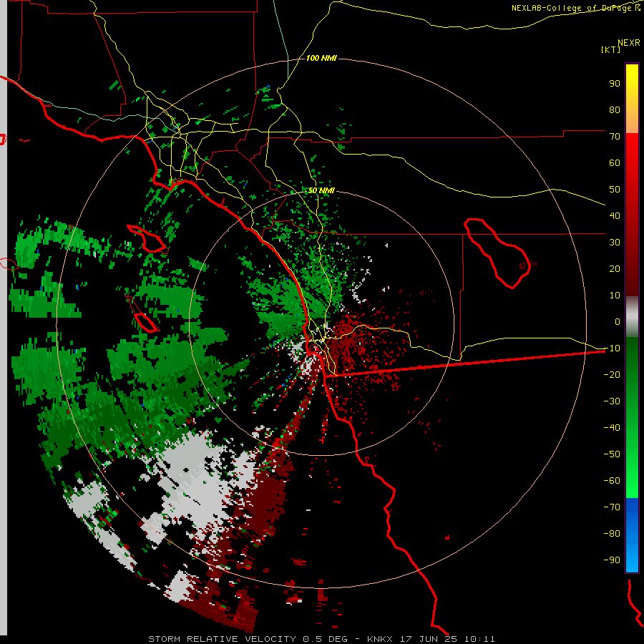644x644 pixels.
Task: Click the NEXR label above the color scale
Action: click(629, 43)
